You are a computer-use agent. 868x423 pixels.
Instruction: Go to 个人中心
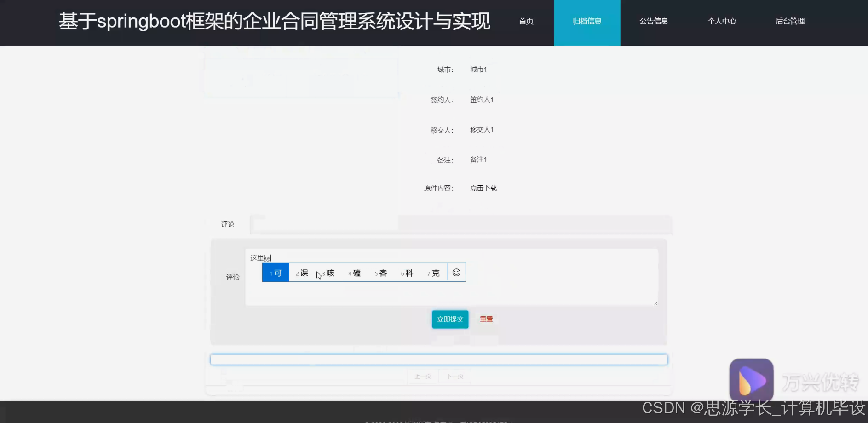click(722, 21)
